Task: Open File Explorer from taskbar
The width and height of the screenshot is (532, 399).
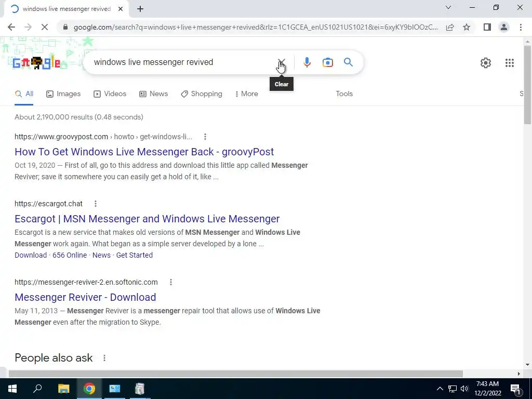Action: 63,389
